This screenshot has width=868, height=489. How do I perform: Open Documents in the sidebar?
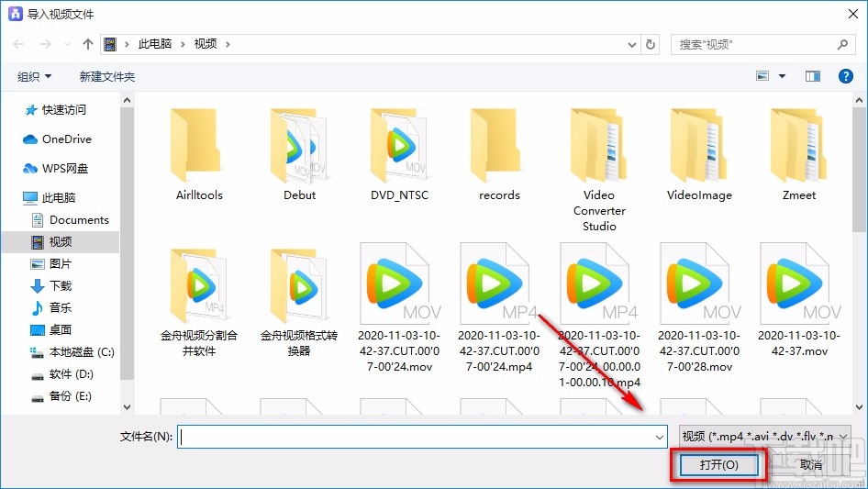(71, 220)
